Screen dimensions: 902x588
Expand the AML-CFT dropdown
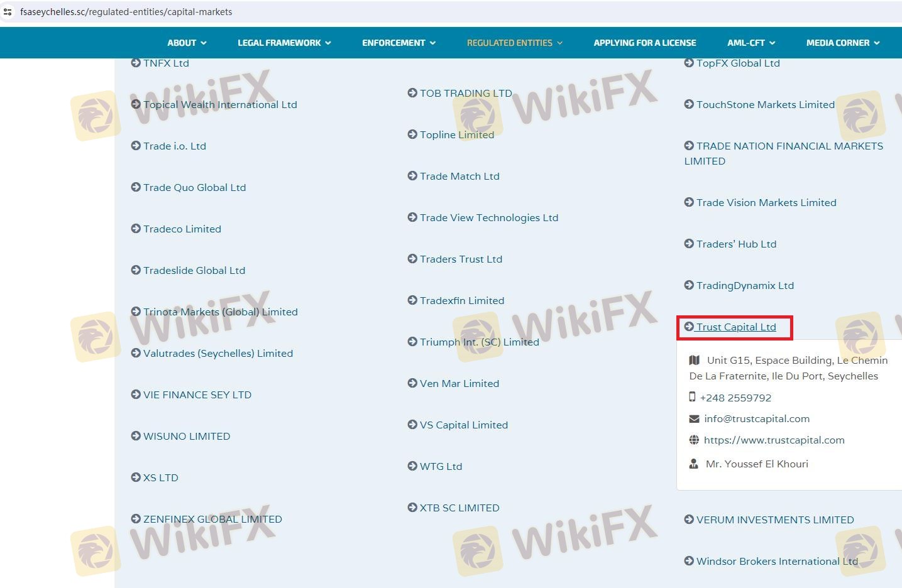[x=751, y=43]
